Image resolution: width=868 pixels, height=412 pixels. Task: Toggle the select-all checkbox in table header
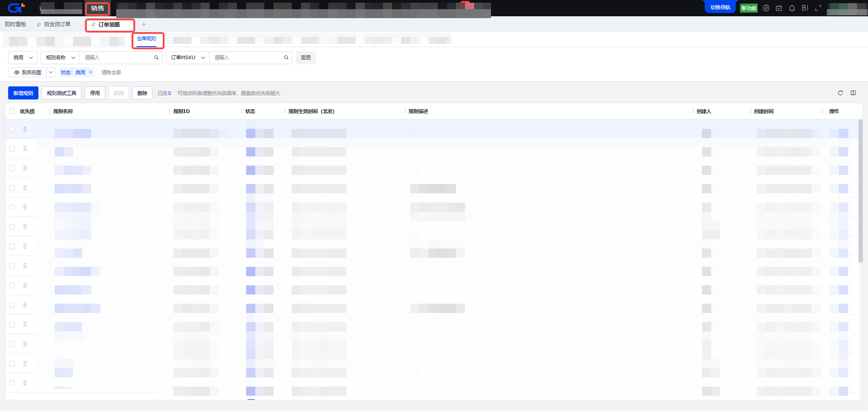(x=12, y=111)
